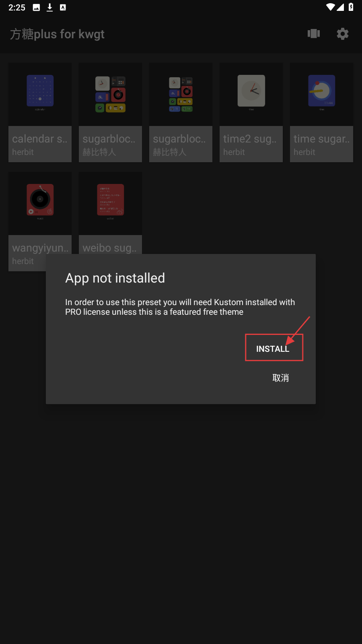Viewport: 362px width, 644px height.
Task: Tap the battery charging icon
Action: (351, 7)
